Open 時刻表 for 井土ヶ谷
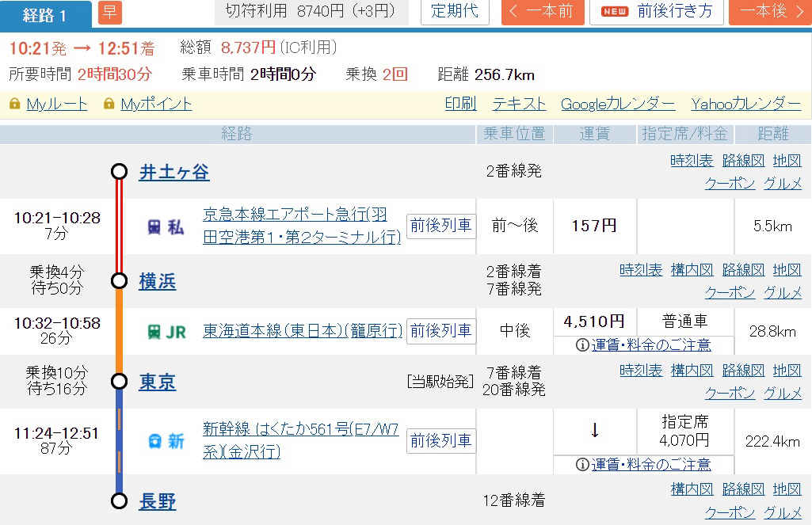The width and height of the screenshot is (812, 525). (x=692, y=161)
